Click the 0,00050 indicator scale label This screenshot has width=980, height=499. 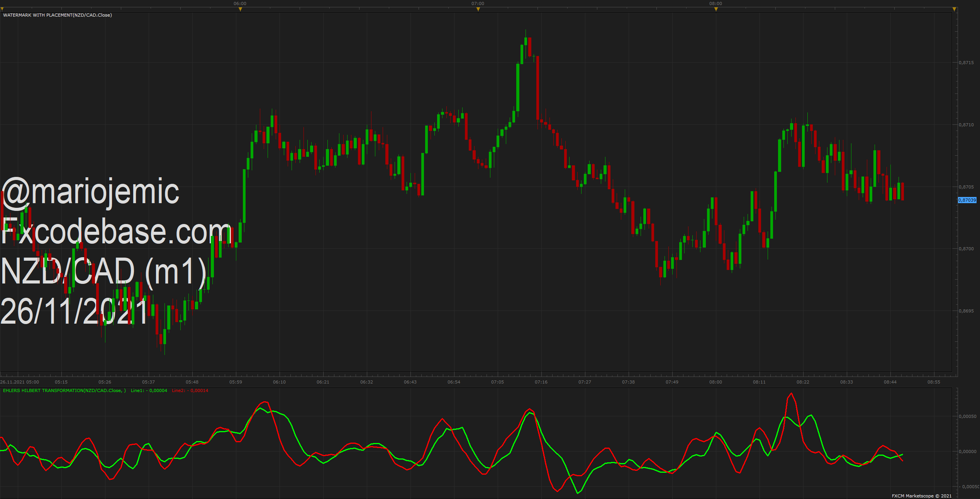968,416
